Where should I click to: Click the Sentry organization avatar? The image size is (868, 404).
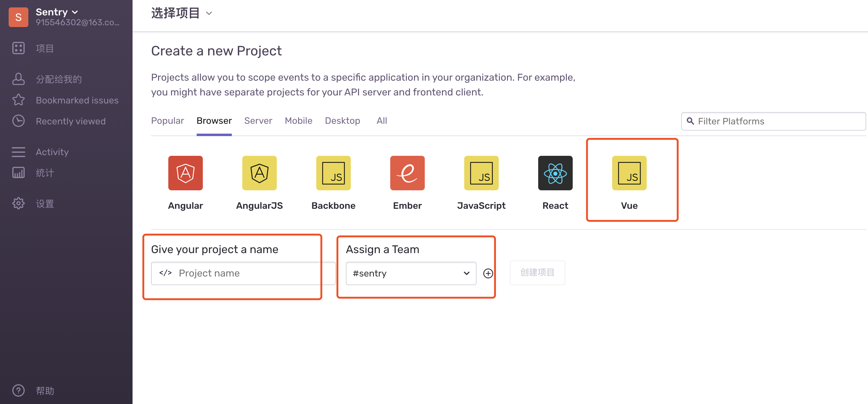coord(18,17)
